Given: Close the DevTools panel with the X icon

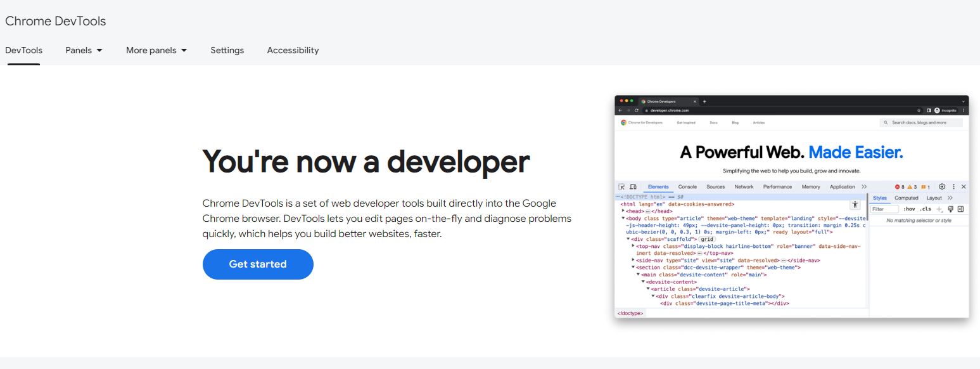Looking at the screenshot, I should 964,187.
